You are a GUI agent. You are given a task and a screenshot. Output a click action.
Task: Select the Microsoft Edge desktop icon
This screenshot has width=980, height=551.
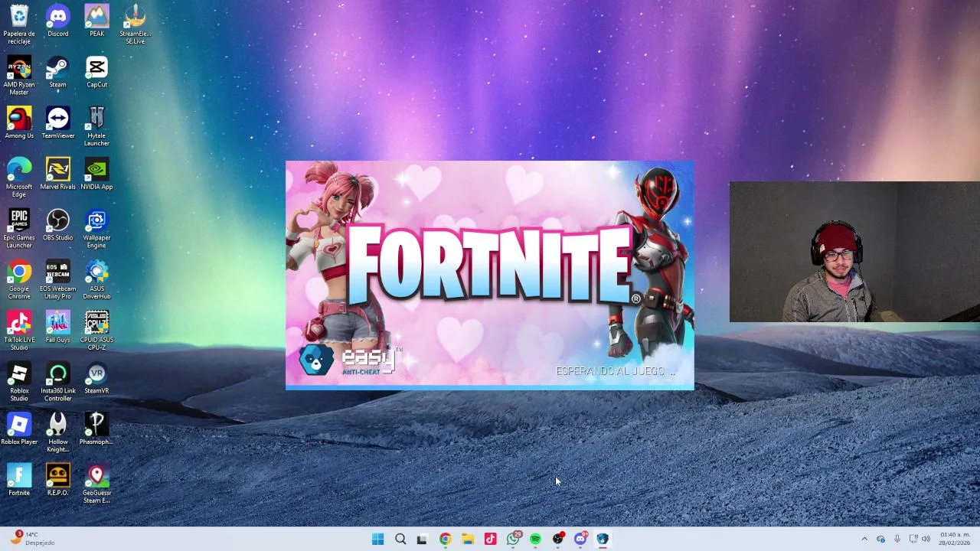click(x=19, y=178)
